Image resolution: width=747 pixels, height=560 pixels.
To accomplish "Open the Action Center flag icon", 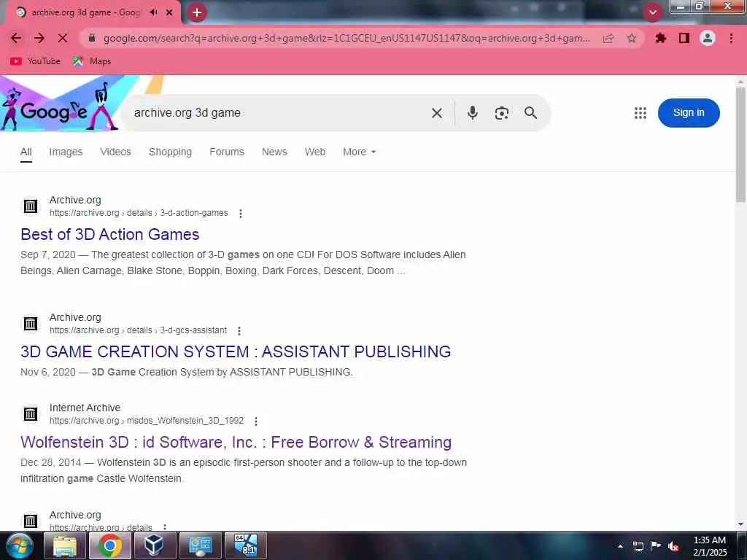I will tap(656, 546).
